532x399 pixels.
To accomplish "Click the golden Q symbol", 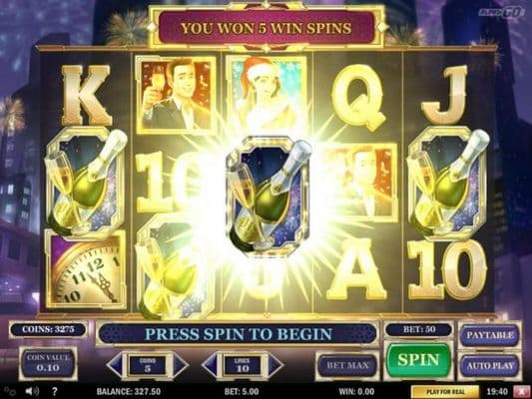I will coord(358,98).
